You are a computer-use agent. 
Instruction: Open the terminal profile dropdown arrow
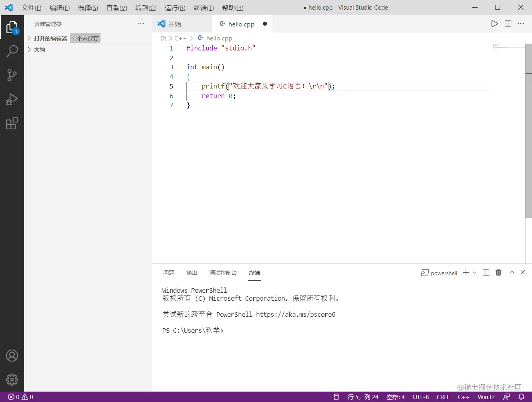point(474,272)
